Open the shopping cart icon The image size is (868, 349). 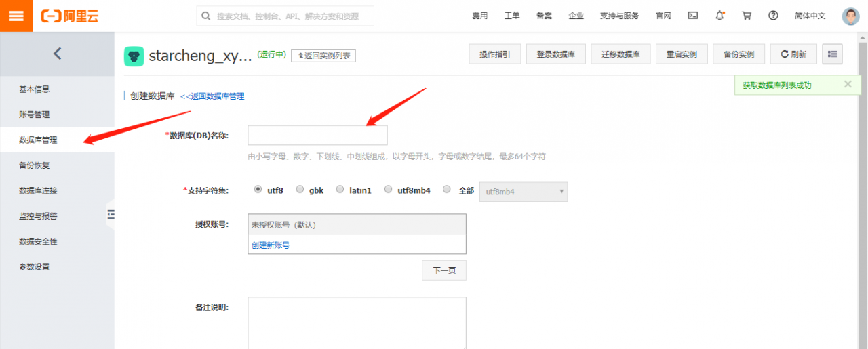click(x=746, y=16)
